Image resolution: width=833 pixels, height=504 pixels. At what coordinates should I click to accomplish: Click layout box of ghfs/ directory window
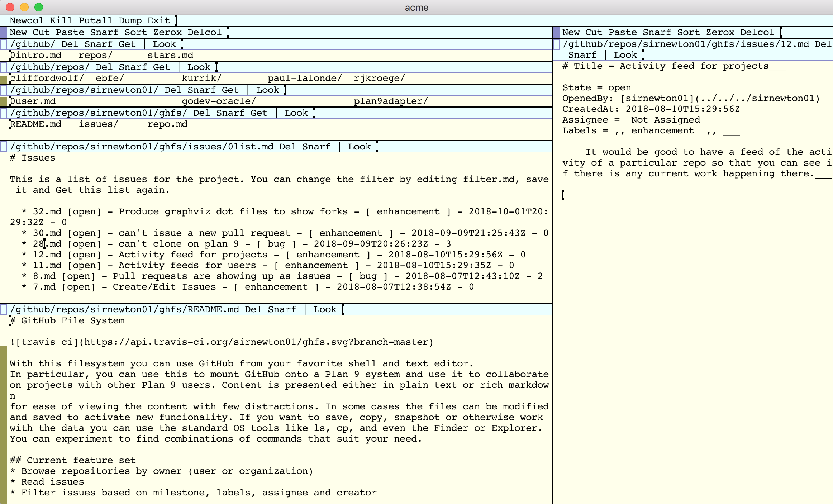tap(3, 113)
